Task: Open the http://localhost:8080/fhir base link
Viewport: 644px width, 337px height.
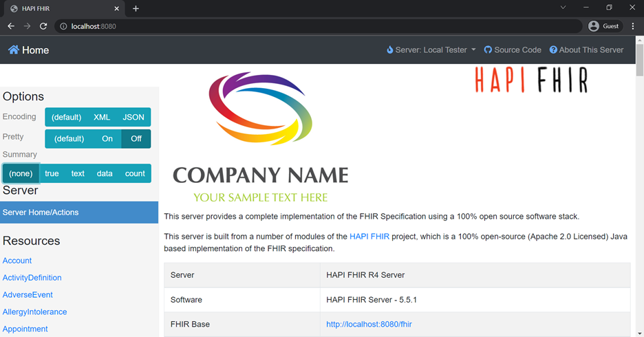Action: pos(369,324)
